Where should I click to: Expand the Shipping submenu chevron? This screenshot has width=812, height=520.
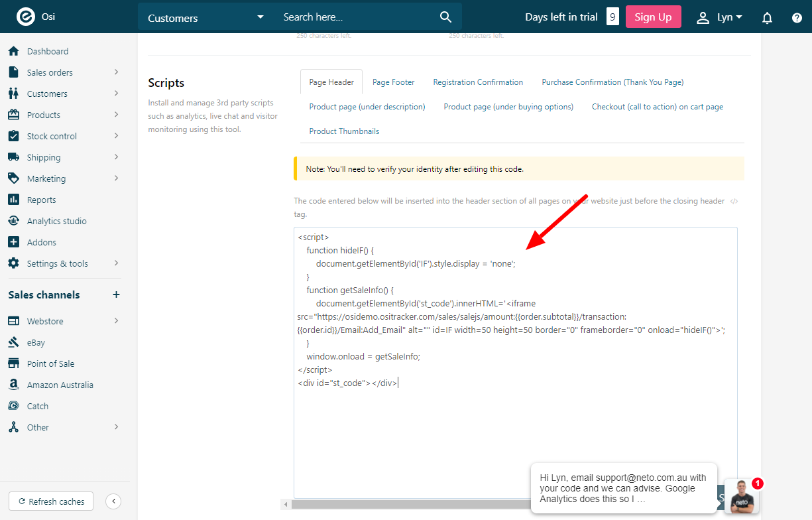[116, 157]
